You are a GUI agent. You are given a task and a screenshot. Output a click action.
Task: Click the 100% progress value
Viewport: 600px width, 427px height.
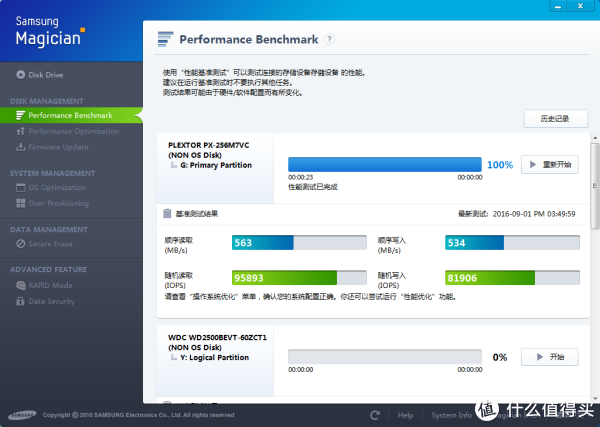(x=500, y=165)
